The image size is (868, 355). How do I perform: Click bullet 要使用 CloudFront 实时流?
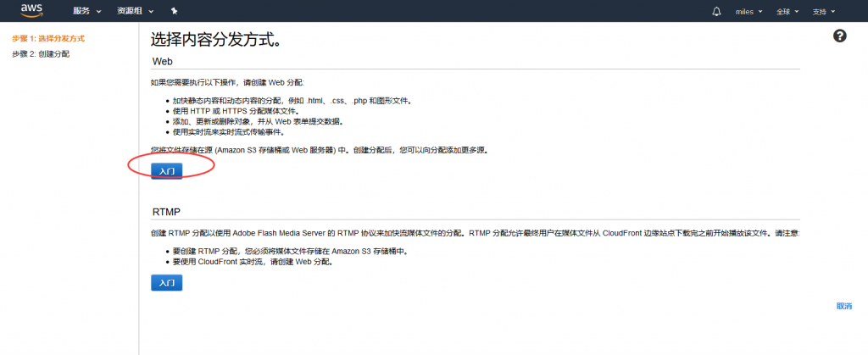pyautogui.click(x=252, y=262)
